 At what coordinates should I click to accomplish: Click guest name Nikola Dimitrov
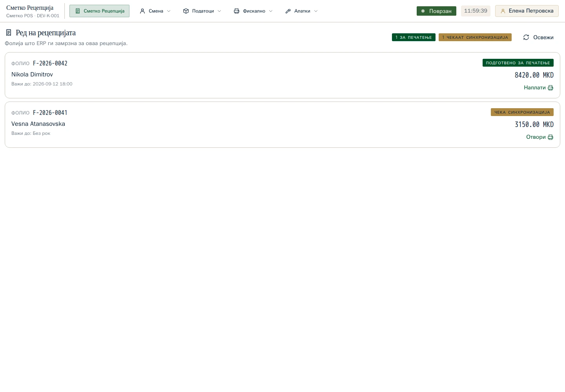click(x=32, y=74)
